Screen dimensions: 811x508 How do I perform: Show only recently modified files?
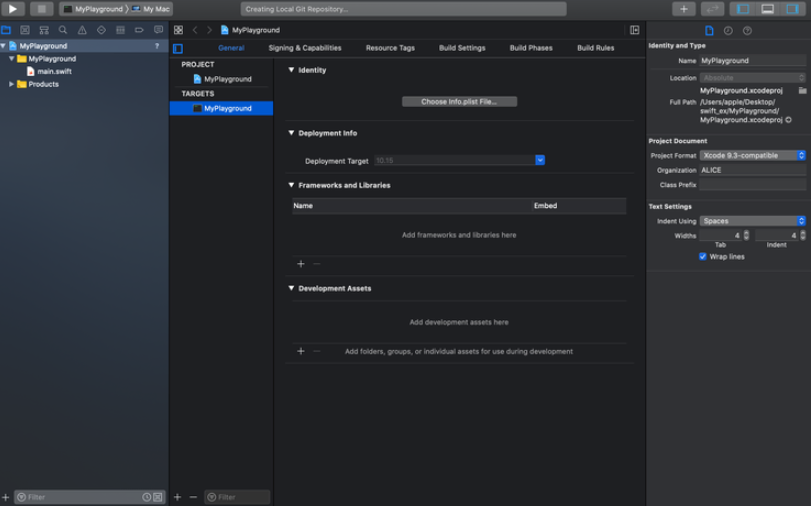[146, 497]
